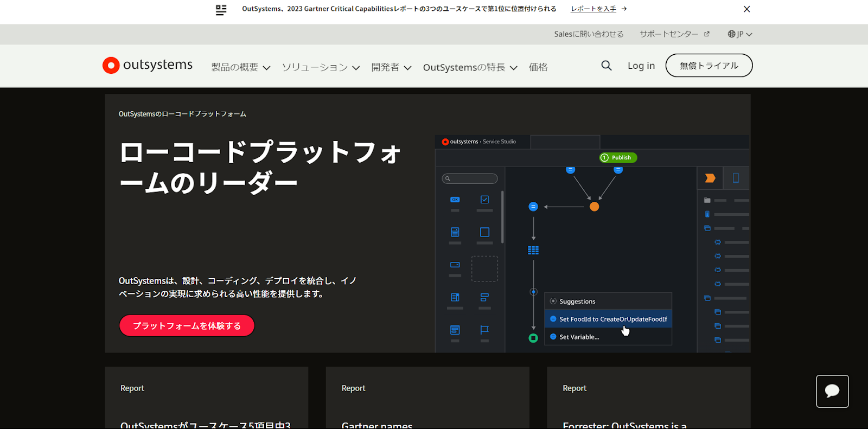The width and height of the screenshot is (868, 429).
Task: Open the chat bubble widget
Action: (832, 391)
